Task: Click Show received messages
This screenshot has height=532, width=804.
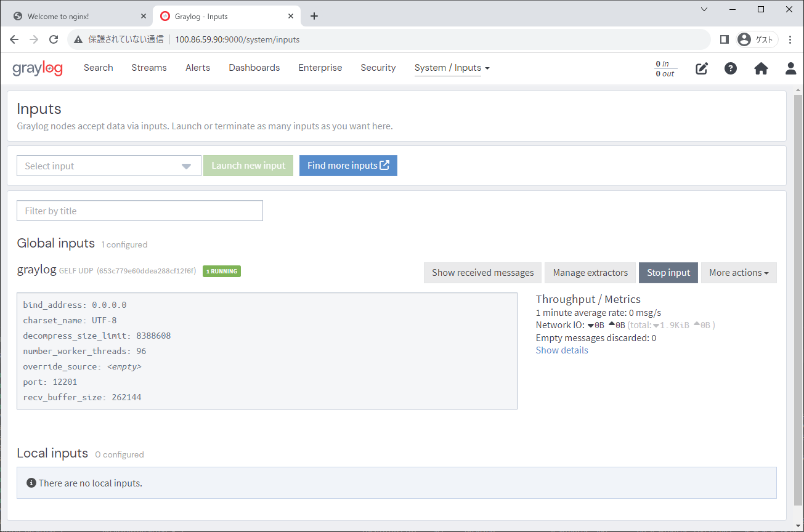Action: pyautogui.click(x=482, y=272)
